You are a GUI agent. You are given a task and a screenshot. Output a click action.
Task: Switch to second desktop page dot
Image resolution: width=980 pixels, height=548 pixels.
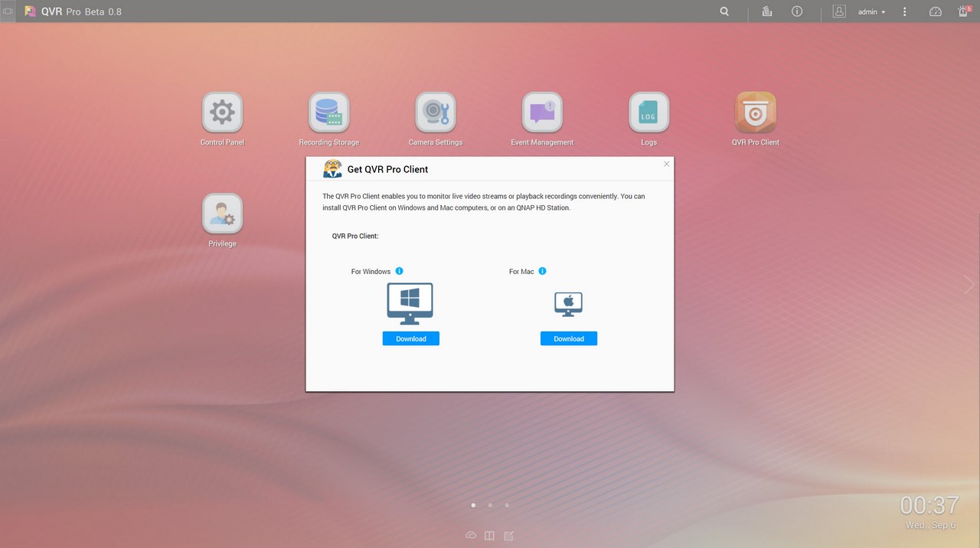490,505
